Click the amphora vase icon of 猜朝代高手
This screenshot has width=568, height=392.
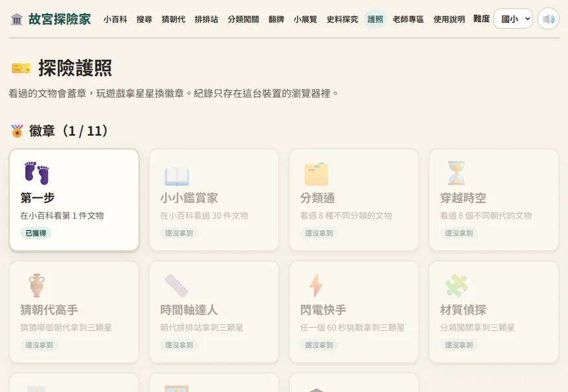coord(37,286)
